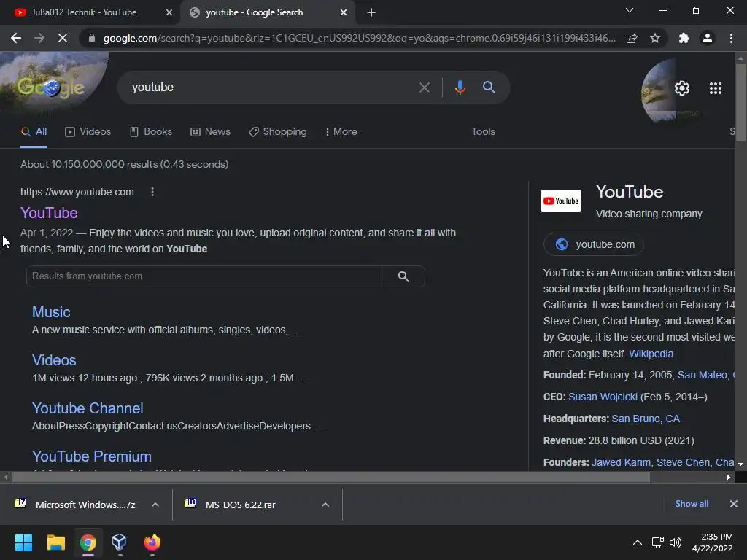Open the Windows Start menu

(23, 542)
